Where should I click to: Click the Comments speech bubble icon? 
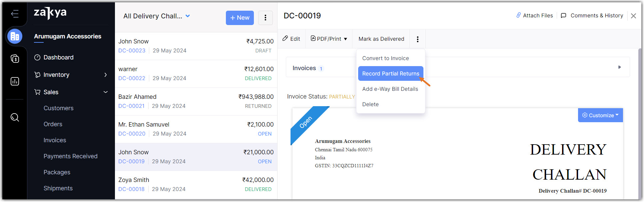[563, 15]
